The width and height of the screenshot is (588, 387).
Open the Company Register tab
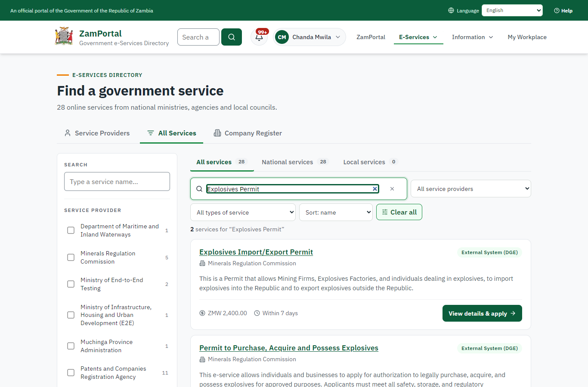click(248, 133)
